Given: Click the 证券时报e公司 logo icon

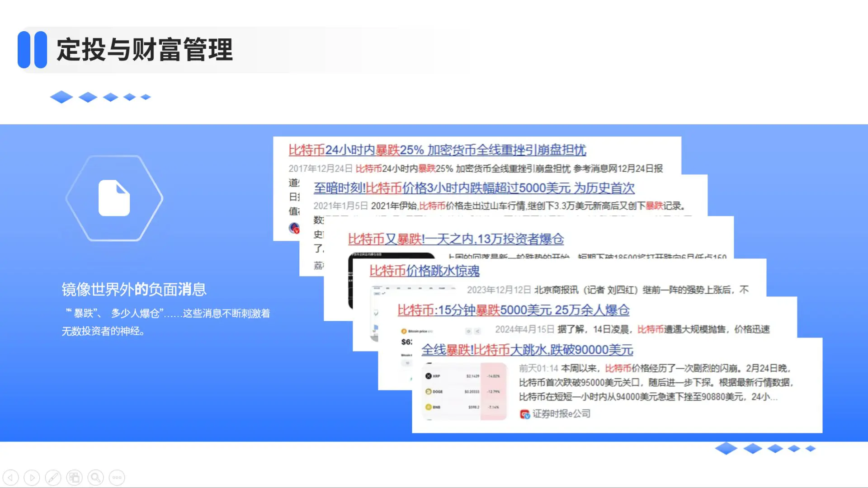Looking at the screenshot, I should pyautogui.click(x=525, y=413).
